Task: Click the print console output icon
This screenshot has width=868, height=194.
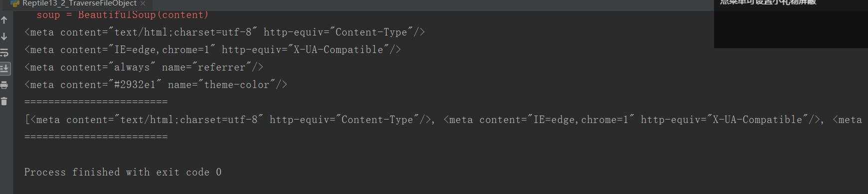Action: click(x=4, y=84)
